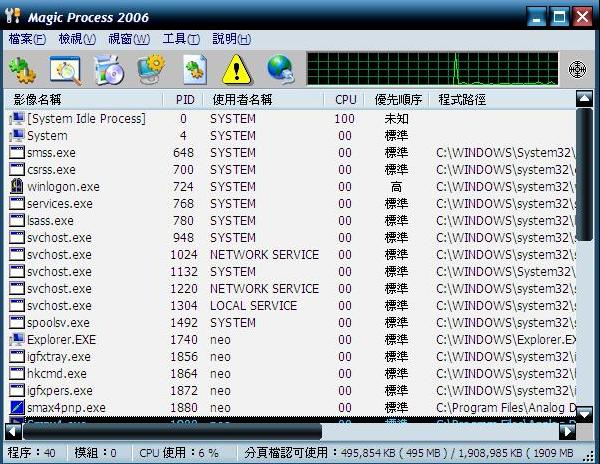600x464 pixels.
Task: Click the horizontal scrollbar left arrow
Action: coord(13,431)
